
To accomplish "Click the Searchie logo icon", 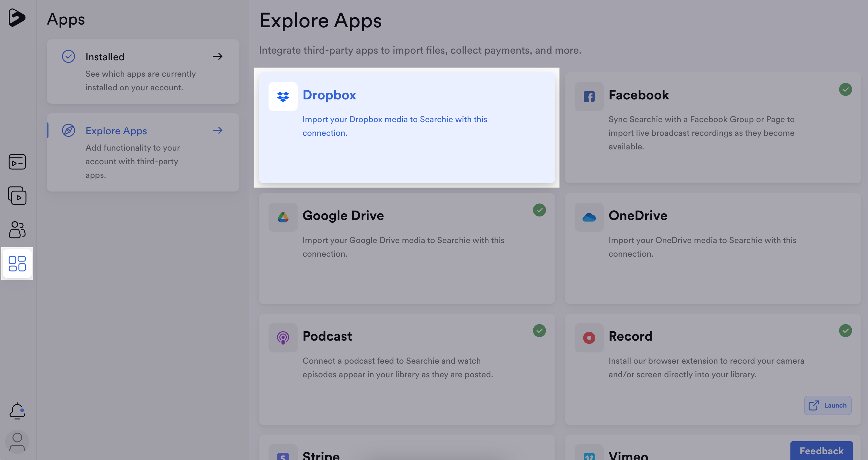I will (x=17, y=18).
